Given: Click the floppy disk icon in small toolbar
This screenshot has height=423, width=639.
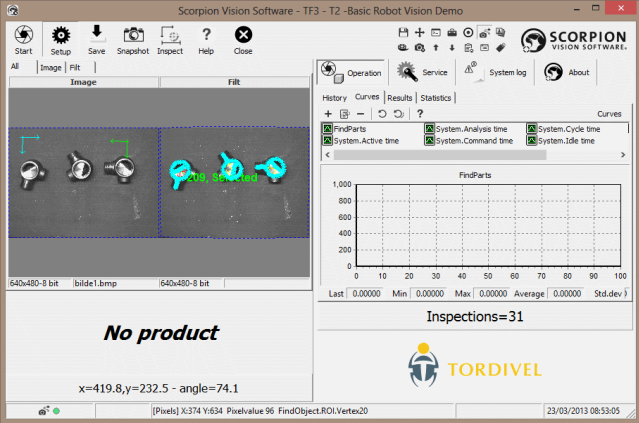Looking at the screenshot, I should (x=402, y=32).
